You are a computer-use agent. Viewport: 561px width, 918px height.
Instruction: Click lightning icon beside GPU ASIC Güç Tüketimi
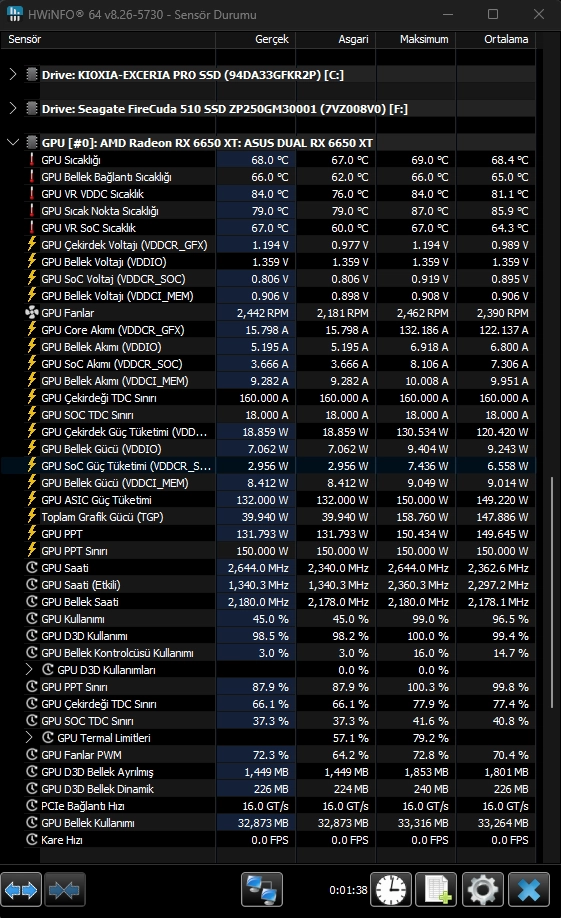(32, 499)
